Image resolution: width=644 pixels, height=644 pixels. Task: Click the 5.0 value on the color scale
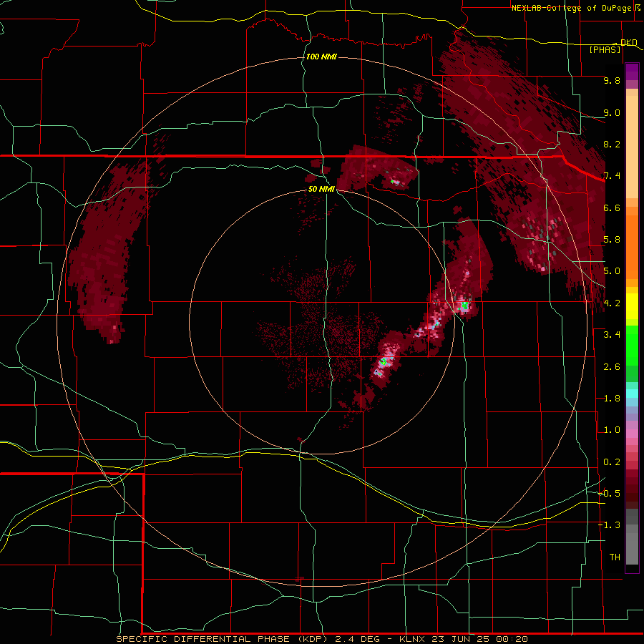click(612, 271)
